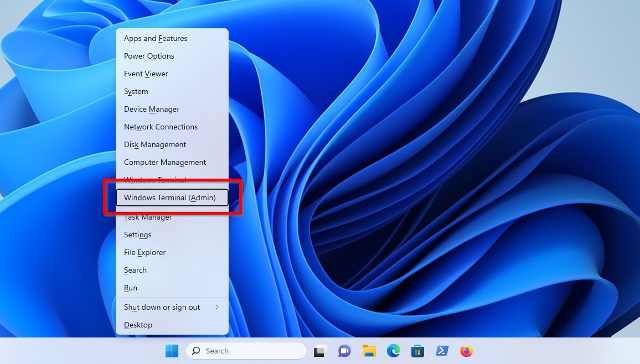
Task: Open Task View from the taskbar
Action: point(320,351)
